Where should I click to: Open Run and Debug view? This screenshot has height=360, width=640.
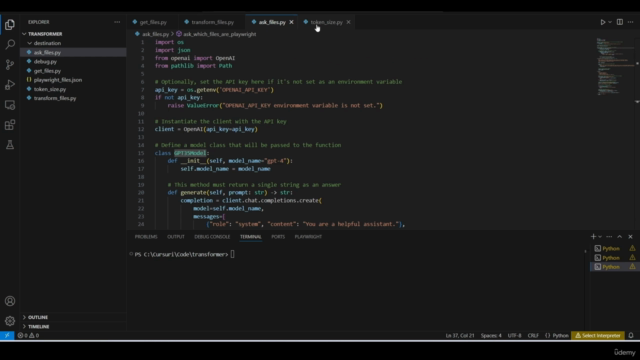(x=10, y=84)
